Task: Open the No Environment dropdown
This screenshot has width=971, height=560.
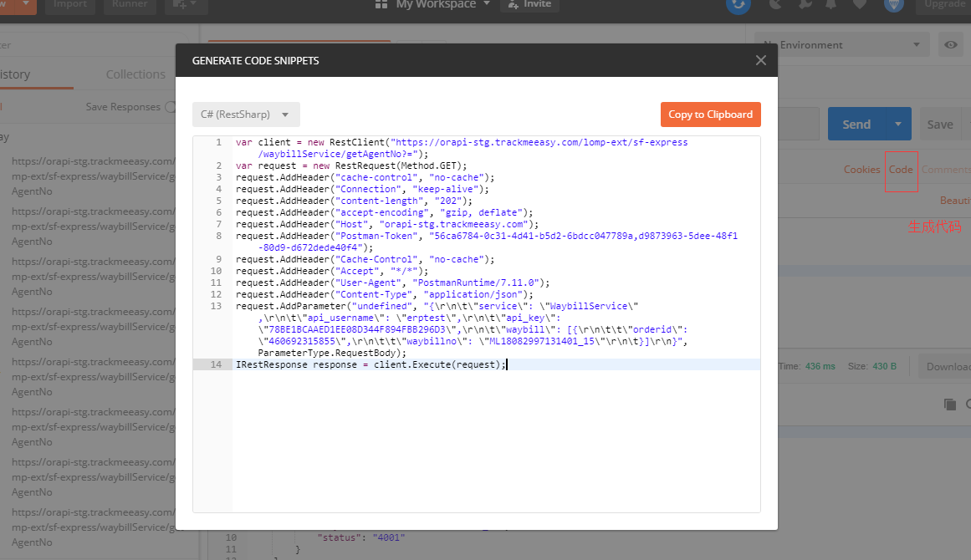Action: (x=842, y=44)
